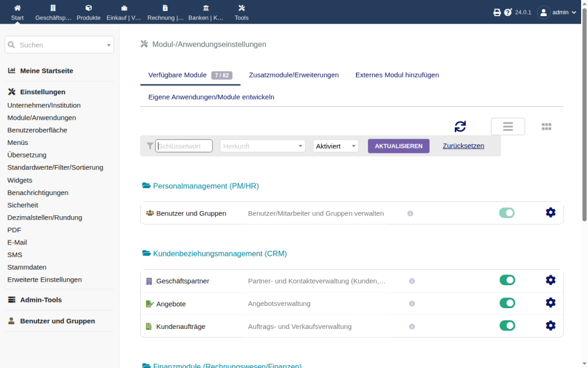588x368 pixels.
Task: Switch to the grid tiles view icon
Action: pyautogui.click(x=547, y=127)
